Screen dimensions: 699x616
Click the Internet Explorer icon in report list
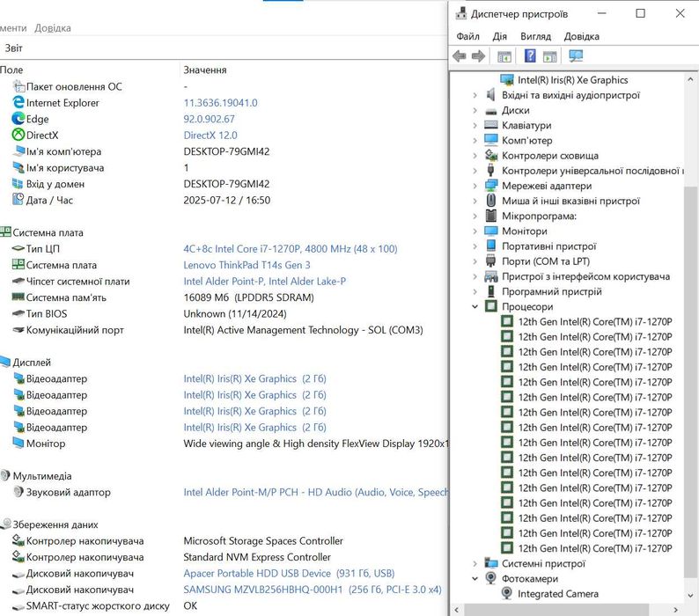point(18,102)
